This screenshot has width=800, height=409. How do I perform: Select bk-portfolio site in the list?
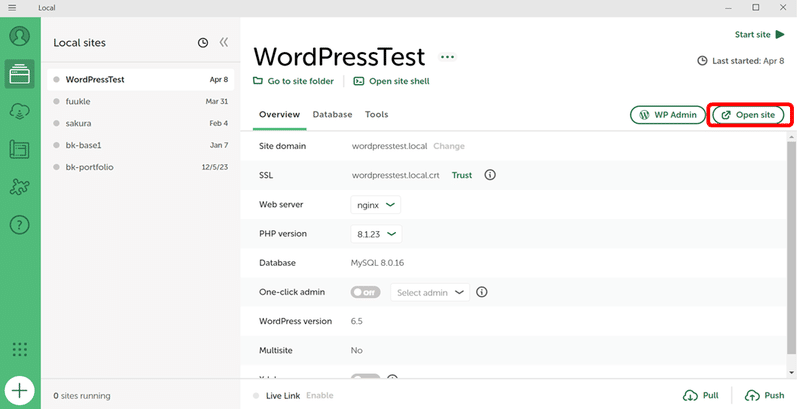(140, 167)
